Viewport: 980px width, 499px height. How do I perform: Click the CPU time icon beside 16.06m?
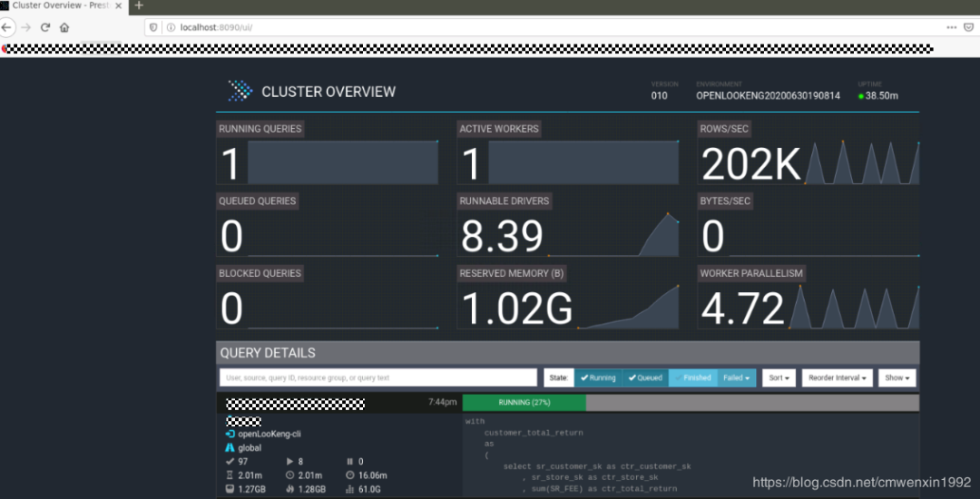pyautogui.click(x=349, y=475)
